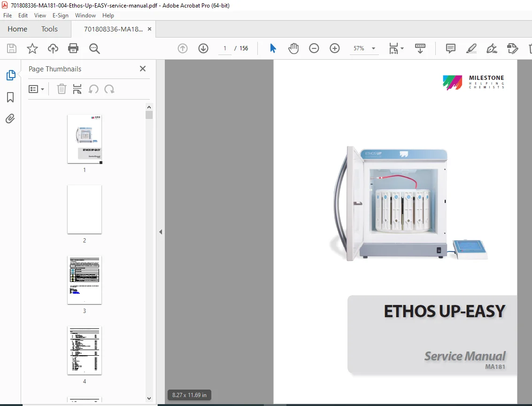Zoom in with plus button
The image size is (532, 406).
tap(334, 48)
